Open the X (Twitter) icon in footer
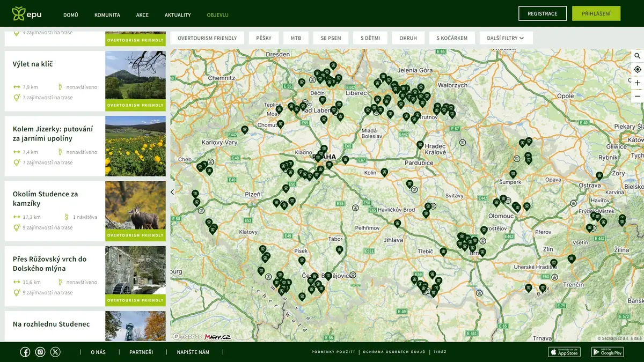The image size is (644, 362). 55,352
